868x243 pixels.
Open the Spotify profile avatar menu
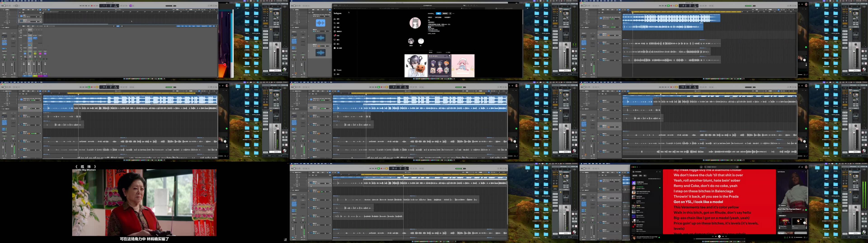tap(806, 167)
